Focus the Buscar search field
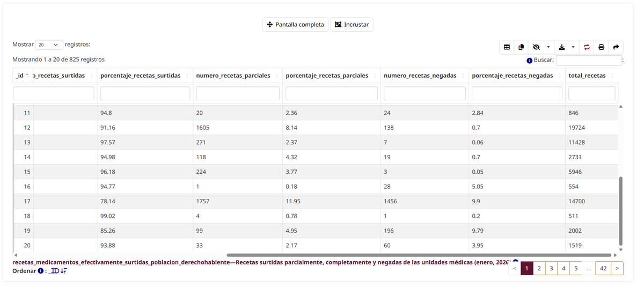 point(589,61)
